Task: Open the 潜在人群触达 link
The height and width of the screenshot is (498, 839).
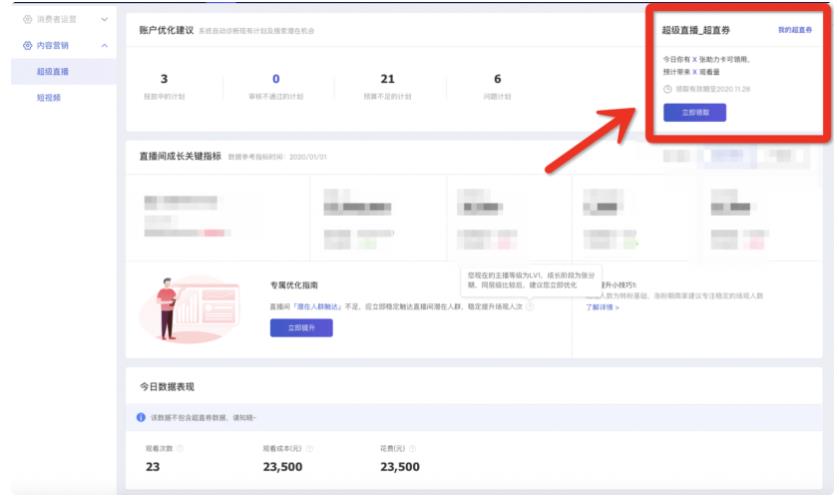Action: [317, 307]
